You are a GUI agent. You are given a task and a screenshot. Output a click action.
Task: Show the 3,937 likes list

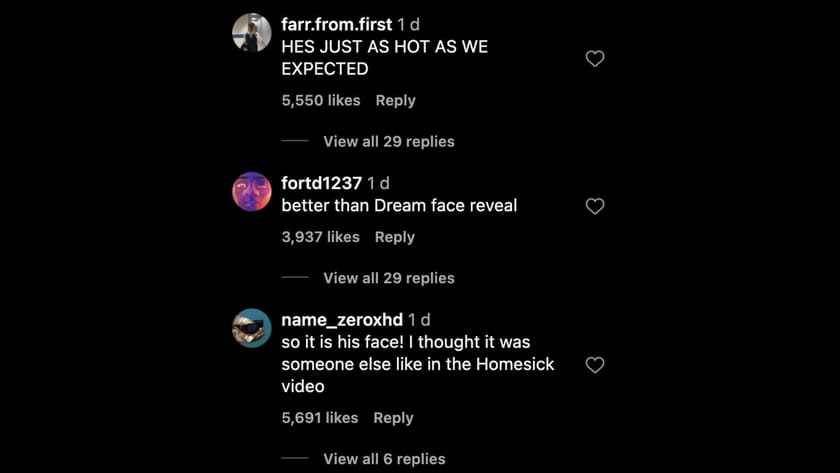point(320,237)
